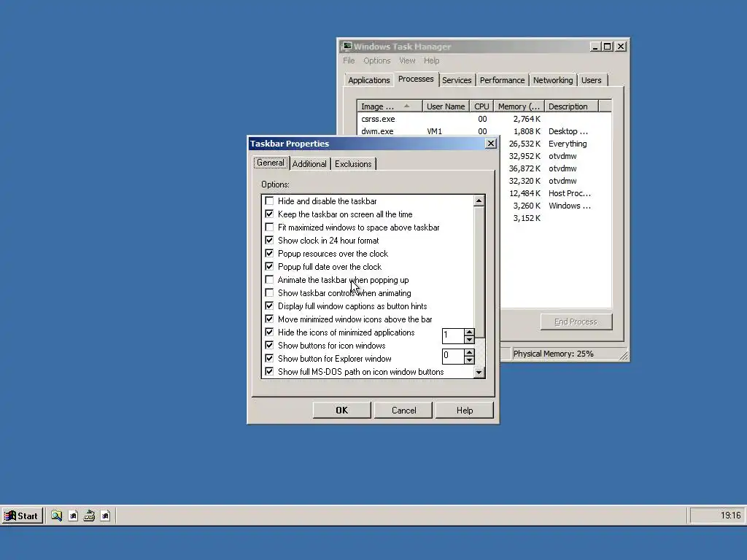The height and width of the screenshot is (560, 747).
Task: Toggle Display full window captions as button hints
Action: pyautogui.click(x=270, y=306)
